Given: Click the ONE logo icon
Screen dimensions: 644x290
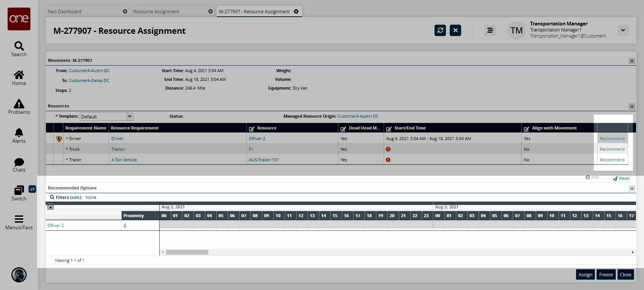Looking at the screenshot, I should (19, 19).
